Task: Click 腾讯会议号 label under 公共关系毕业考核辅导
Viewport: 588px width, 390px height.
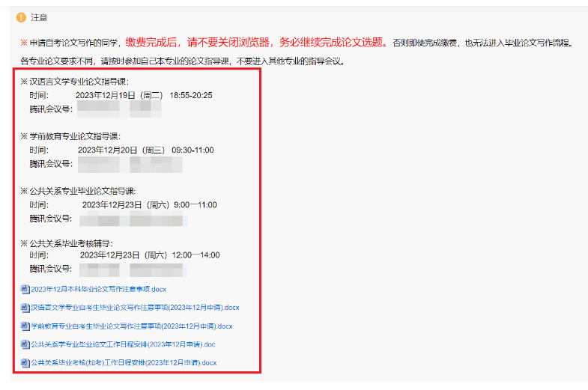Action: (x=51, y=269)
